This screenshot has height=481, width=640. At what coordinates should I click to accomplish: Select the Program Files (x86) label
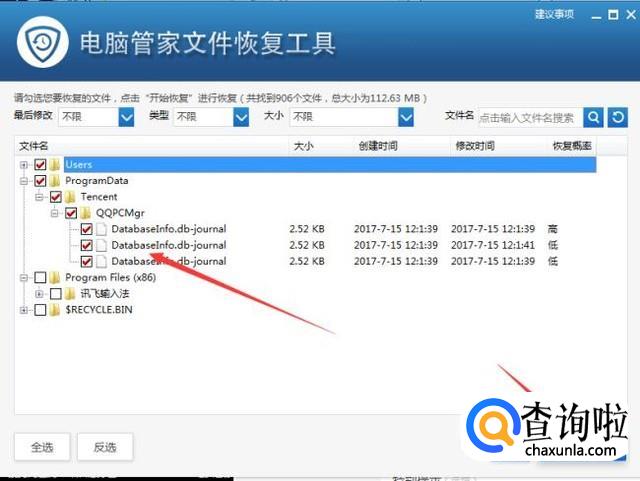tap(111, 278)
